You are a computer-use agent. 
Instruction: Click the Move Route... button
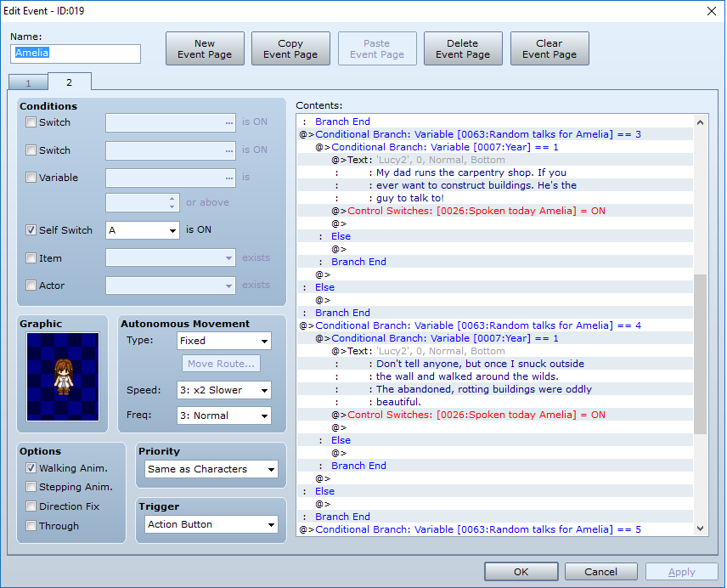coord(221,364)
